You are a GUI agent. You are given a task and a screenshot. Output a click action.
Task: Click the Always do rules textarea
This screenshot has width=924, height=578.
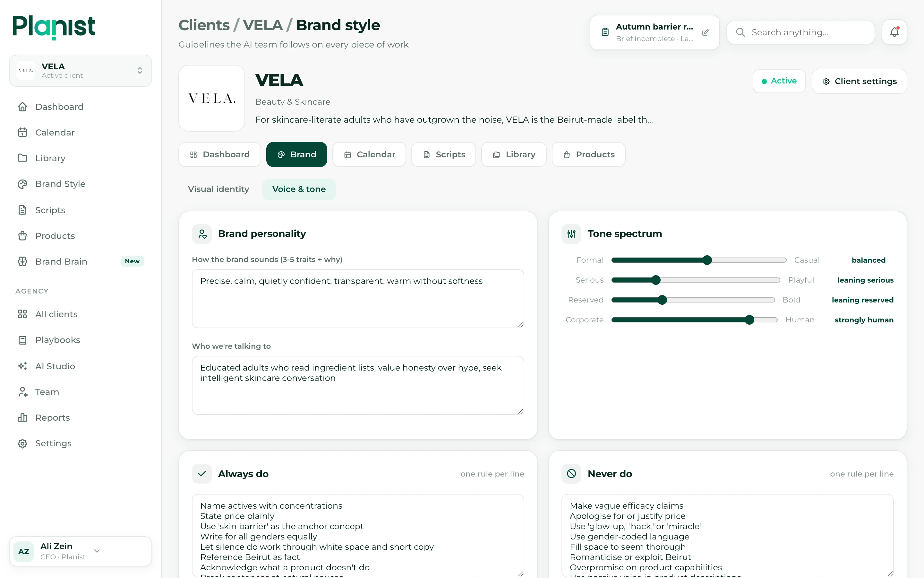pos(358,535)
